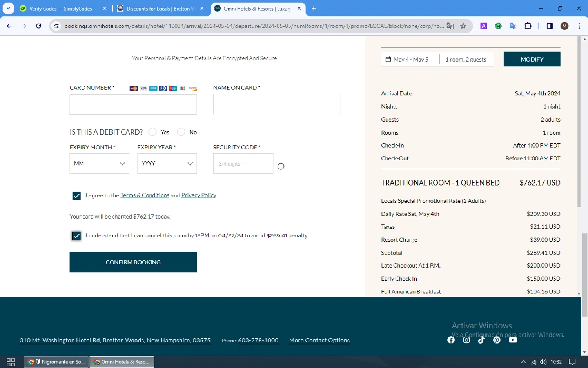The image size is (588, 368).
Task: Click the browser address bar URL
Action: coord(254,26)
